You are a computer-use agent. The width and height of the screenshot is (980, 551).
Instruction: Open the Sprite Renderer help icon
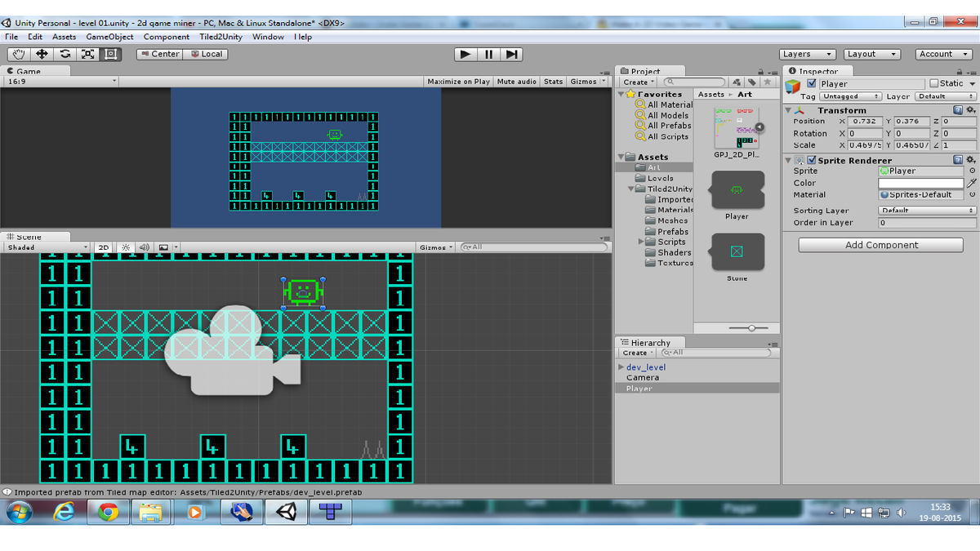click(x=958, y=160)
